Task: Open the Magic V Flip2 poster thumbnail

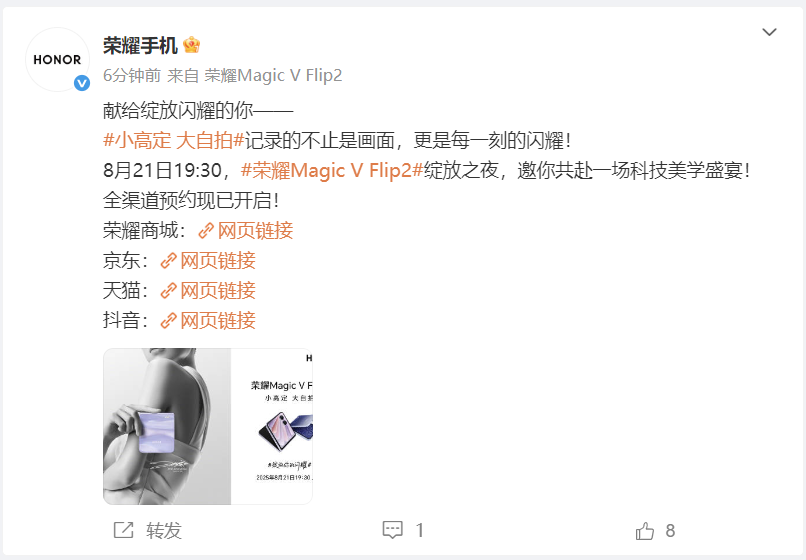Action: (x=208, y=426)
